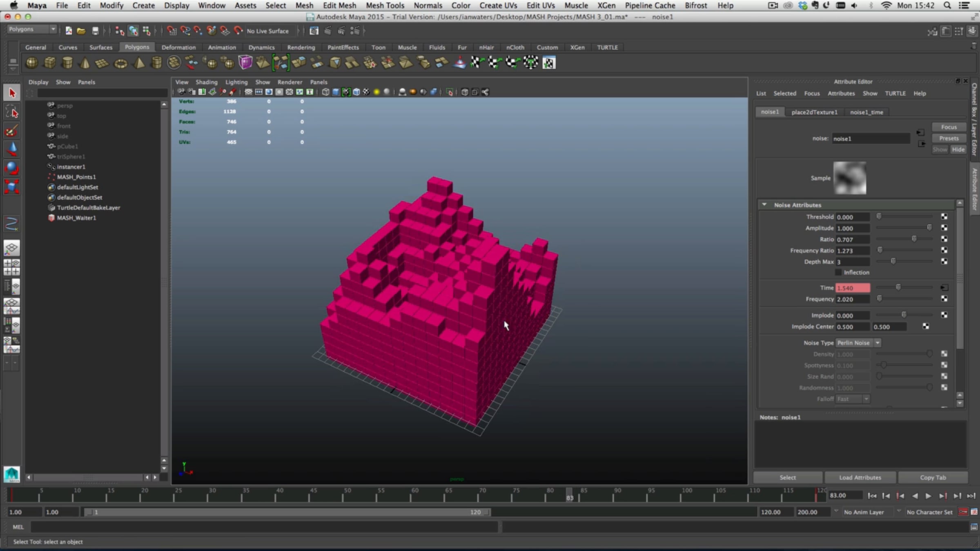Open Spotlight search in the menu bar
Screen dimensions: 980x551
(x=948, y=5)
